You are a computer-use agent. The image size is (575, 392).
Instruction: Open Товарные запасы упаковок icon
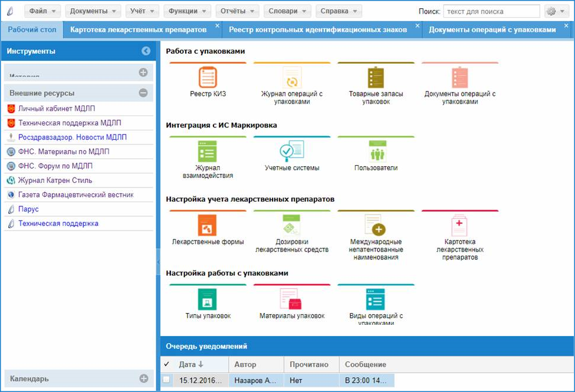376,78
